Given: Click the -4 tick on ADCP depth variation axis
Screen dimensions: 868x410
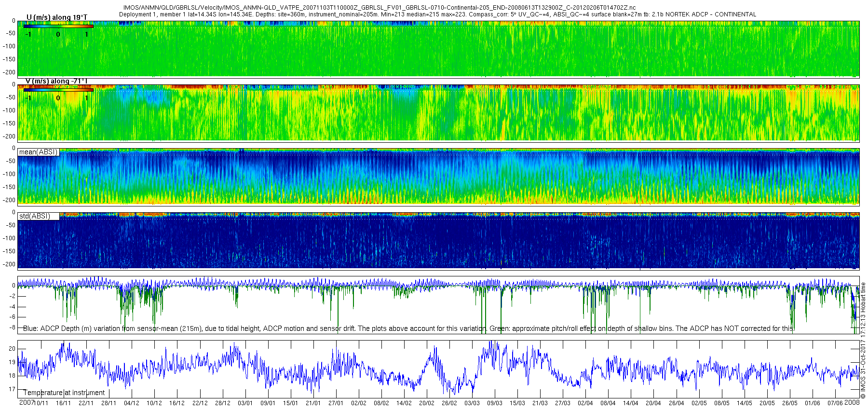Looking at the screenshot, I should pos(12,307).
